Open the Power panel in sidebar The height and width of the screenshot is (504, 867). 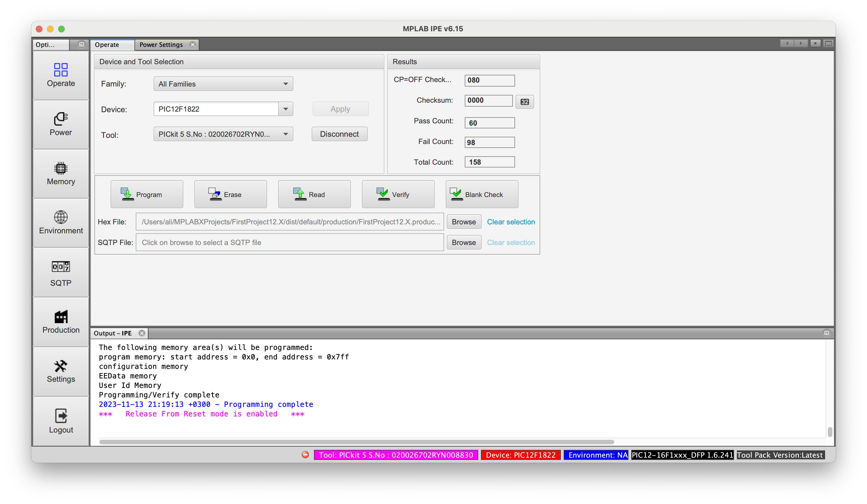tap(61, 124)
